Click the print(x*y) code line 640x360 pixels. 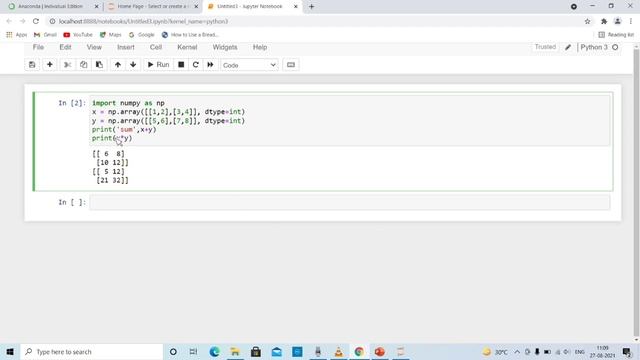point(112,138)
